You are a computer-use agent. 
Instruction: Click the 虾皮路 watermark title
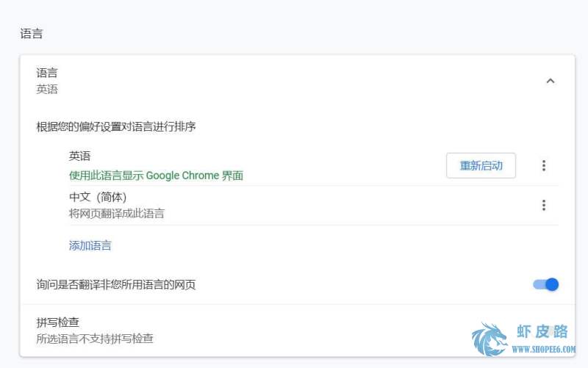click(542, 332)
